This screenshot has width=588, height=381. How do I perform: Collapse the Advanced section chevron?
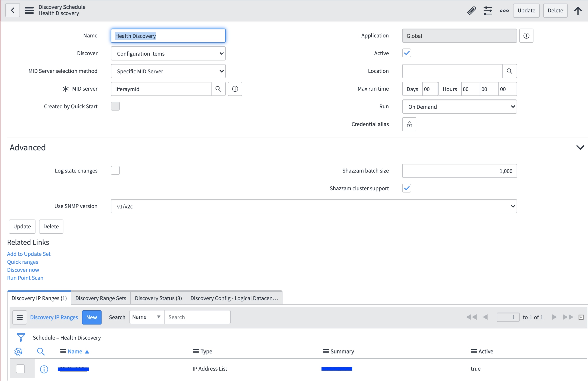pos(580,147)
